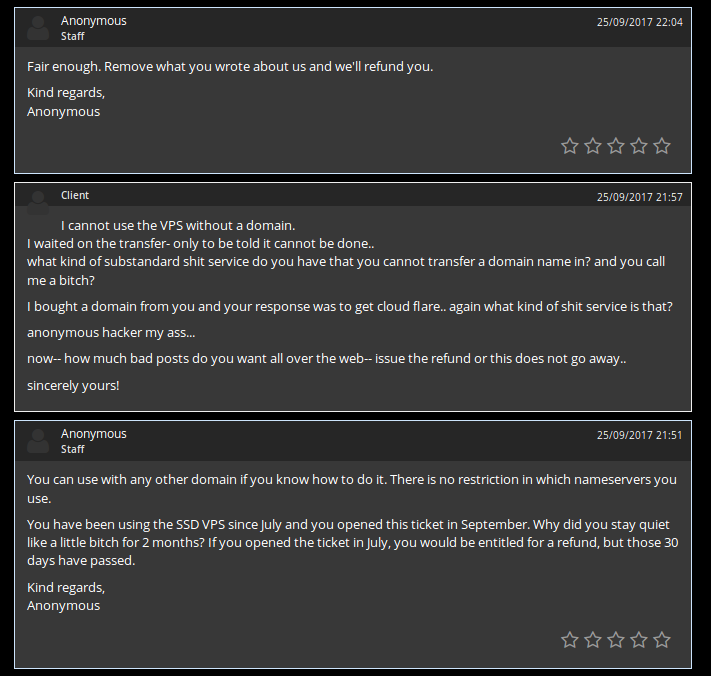Give the 21:51 staff reply two stars
711x676 pixels.
tap(593, 640)
